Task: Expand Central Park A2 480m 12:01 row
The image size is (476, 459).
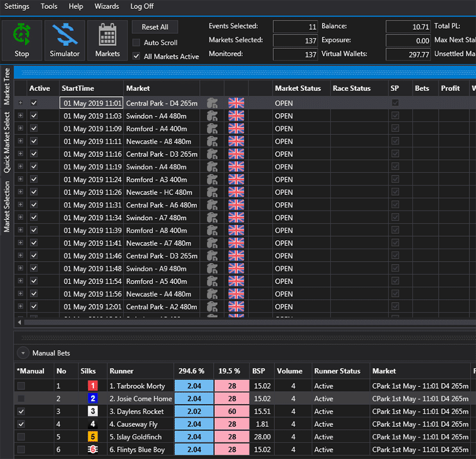Action: click(x=20, y=306)
